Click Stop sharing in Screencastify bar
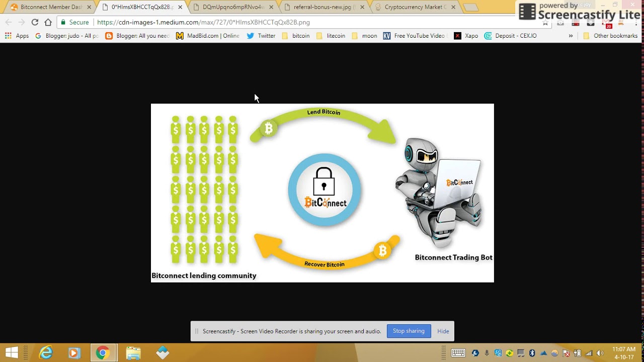 click(x=409, y=331)
